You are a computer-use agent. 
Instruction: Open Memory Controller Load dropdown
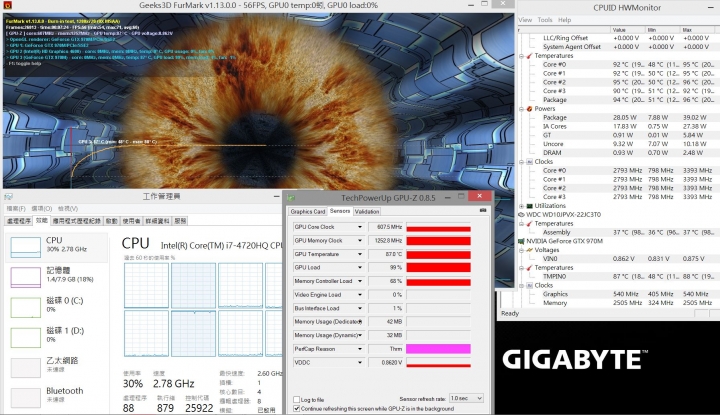pos(360,281)
